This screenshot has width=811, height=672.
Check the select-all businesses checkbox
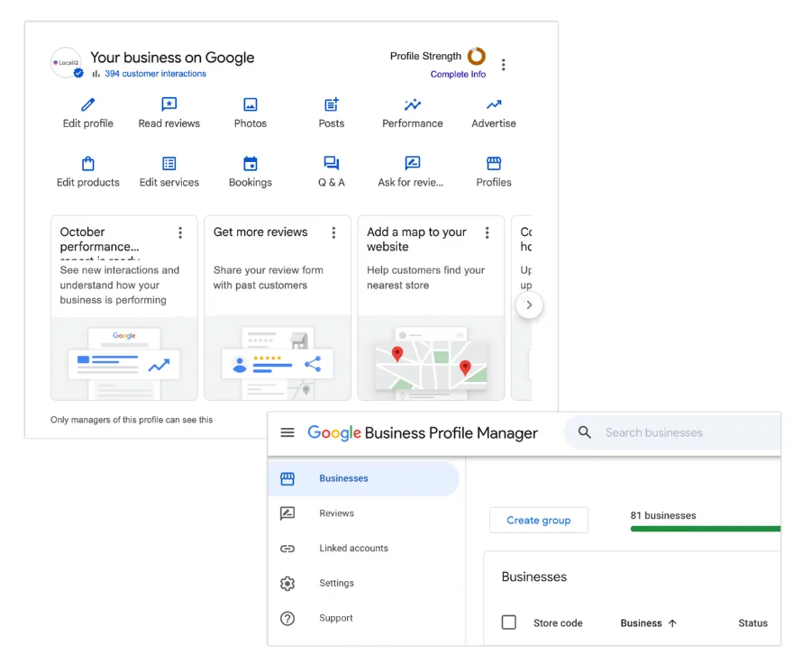tap(509, 622)
